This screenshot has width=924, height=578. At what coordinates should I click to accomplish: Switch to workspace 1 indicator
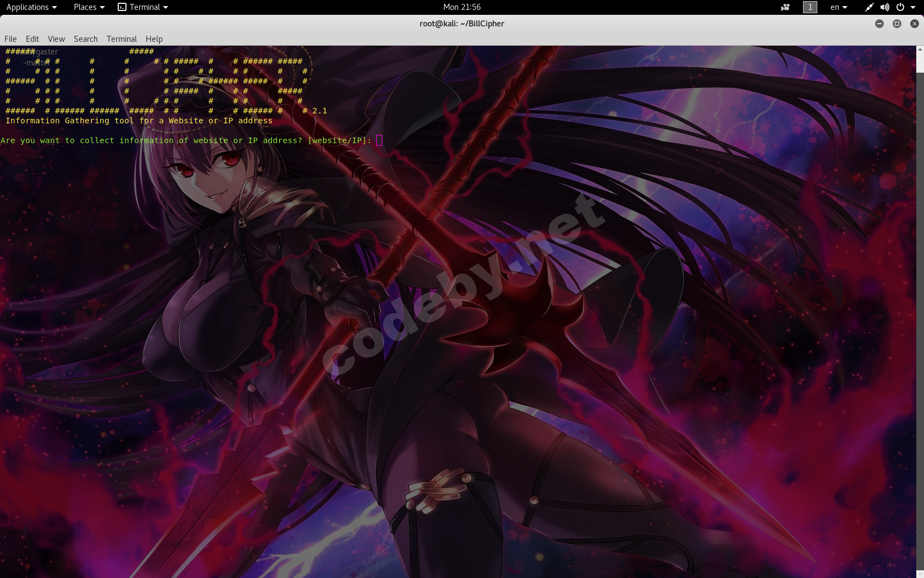tap(810, 7)
